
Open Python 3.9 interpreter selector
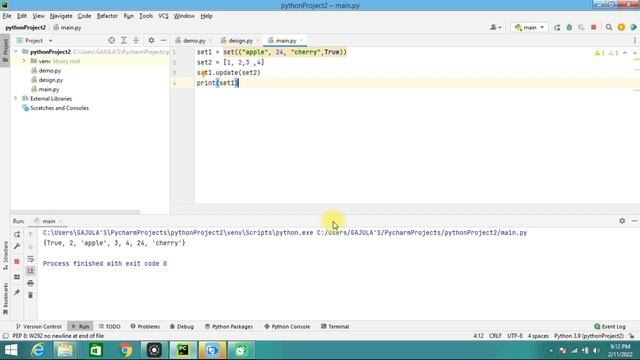pyautogui.click(x=589, y=336)
